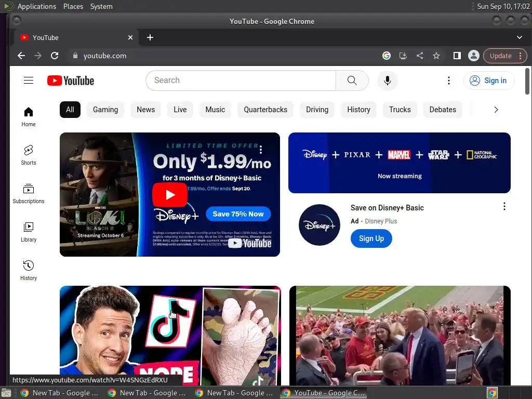Click Chrome Update button
Screen dimensions: 532x399
coord(500,56)
